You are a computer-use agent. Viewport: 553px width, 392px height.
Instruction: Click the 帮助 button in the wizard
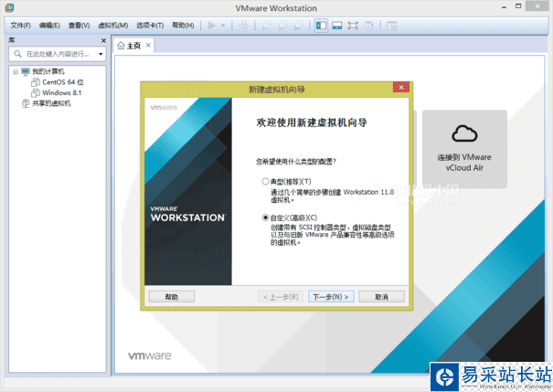tap(172, 297)
